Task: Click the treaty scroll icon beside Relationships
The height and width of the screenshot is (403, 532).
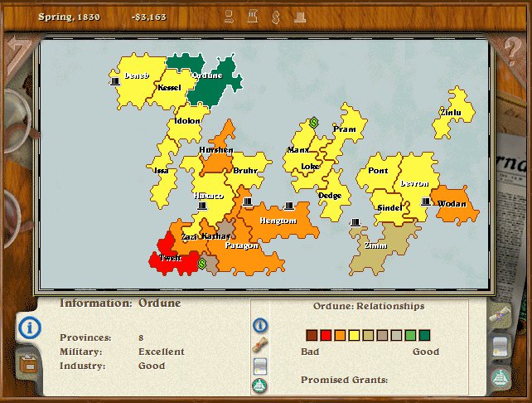Action: (x=260, y=346)
